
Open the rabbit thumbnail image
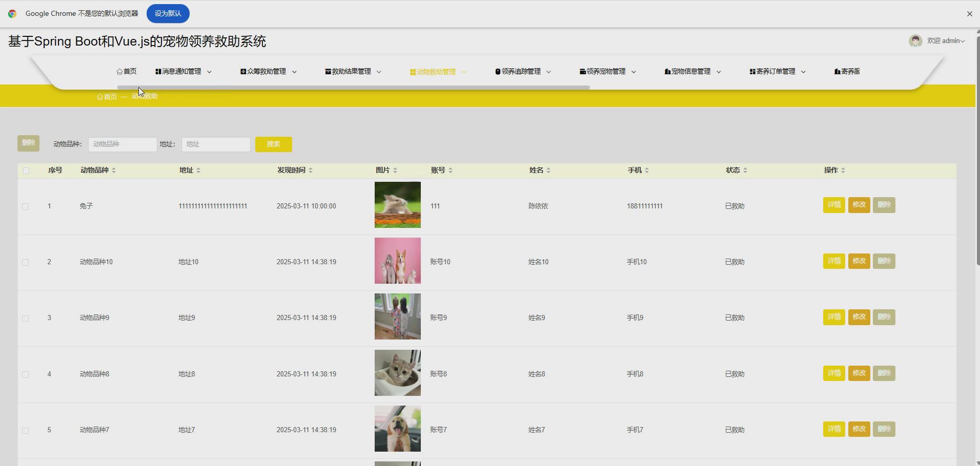(398, 205)
